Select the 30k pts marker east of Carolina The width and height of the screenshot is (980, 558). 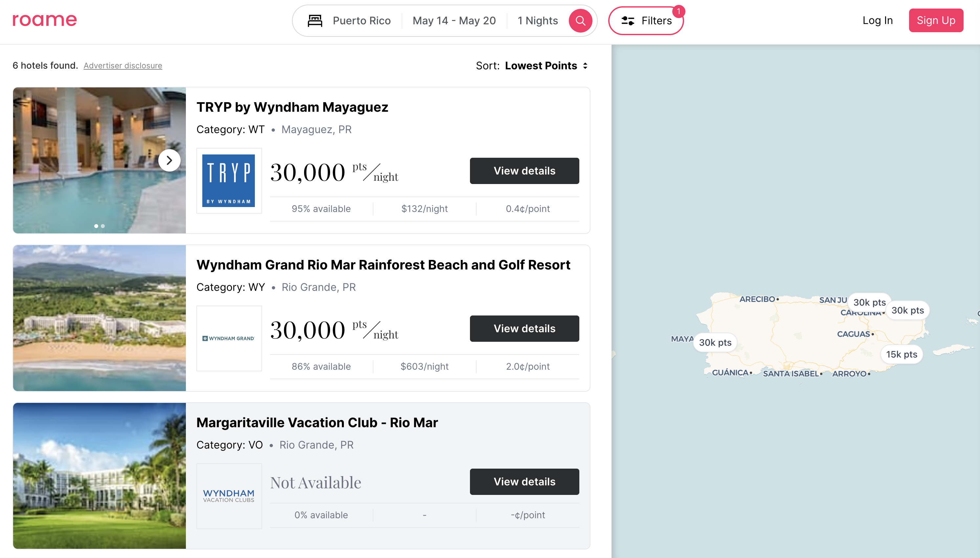pyautogui.click(x=907, y=310)
